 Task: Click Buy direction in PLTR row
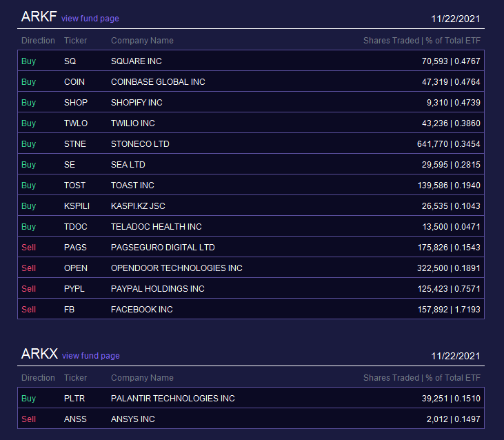click(28, 399)
